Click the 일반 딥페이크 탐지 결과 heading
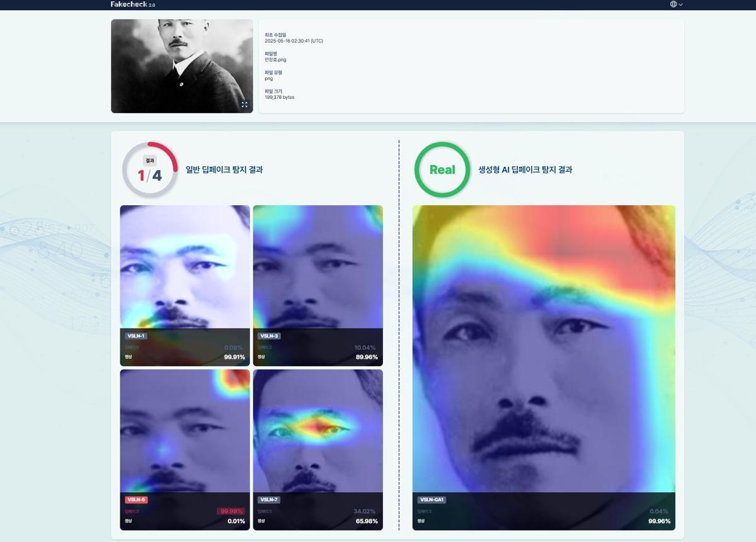This screenshot has height=542, width=756. point(224,170)
